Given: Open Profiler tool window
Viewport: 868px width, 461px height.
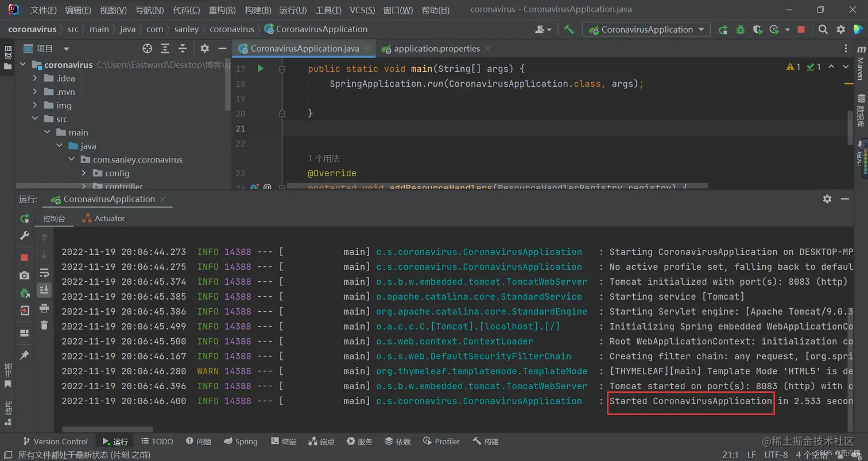Looking at the screenshot, I should tap(441, 441).
